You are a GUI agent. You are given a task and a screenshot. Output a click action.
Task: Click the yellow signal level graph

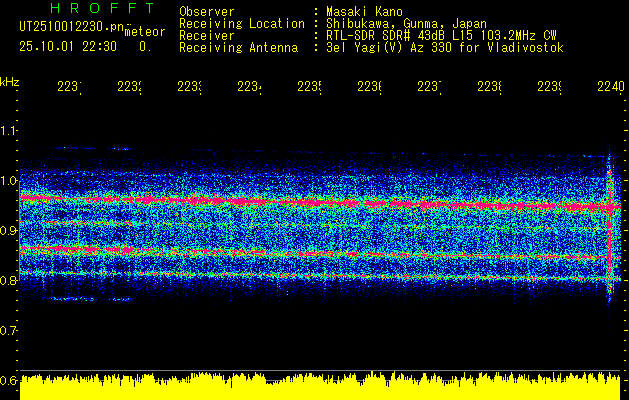[x=320, y=386]
